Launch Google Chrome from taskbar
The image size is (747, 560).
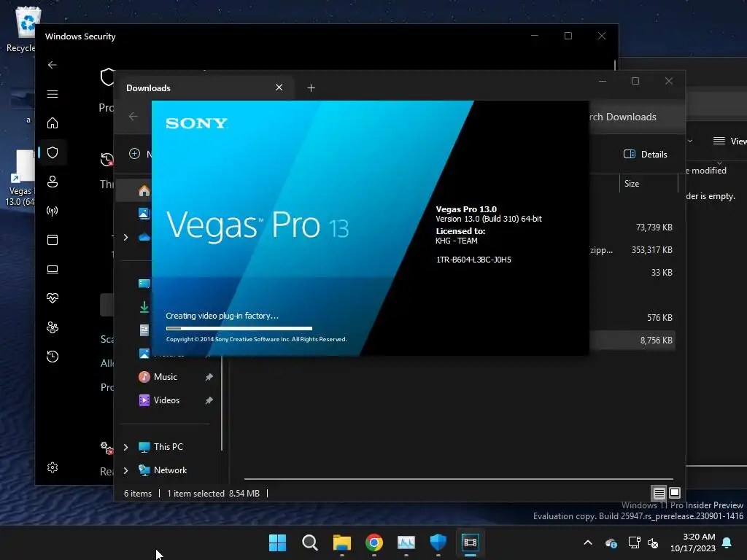[374, 542]
